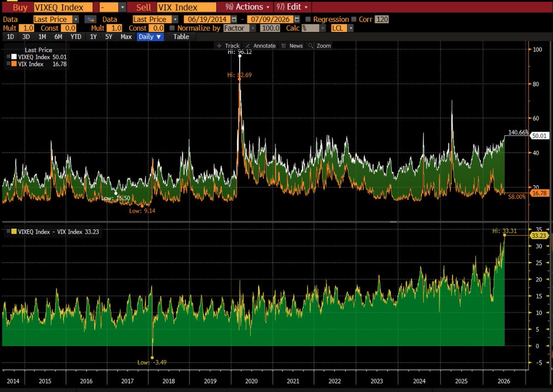Select the 1D range tab
This screenshot has height=392, width=553.
coord(9,37)
